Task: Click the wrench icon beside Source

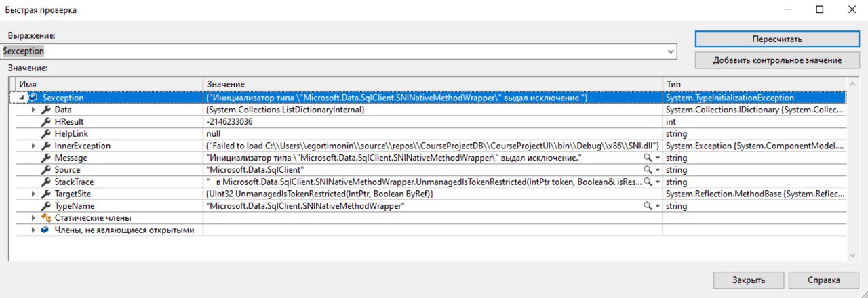Action: pyautogui.click(x=46, y=170)
